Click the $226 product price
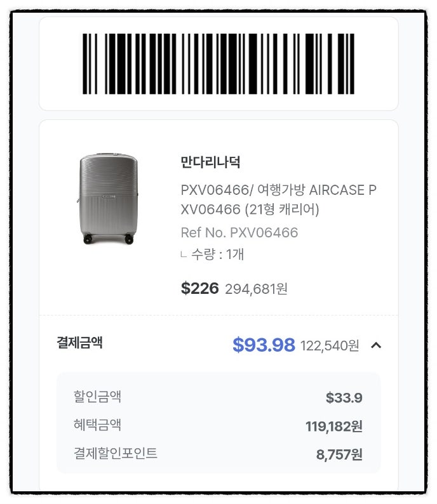 click(x=199, y=289)
